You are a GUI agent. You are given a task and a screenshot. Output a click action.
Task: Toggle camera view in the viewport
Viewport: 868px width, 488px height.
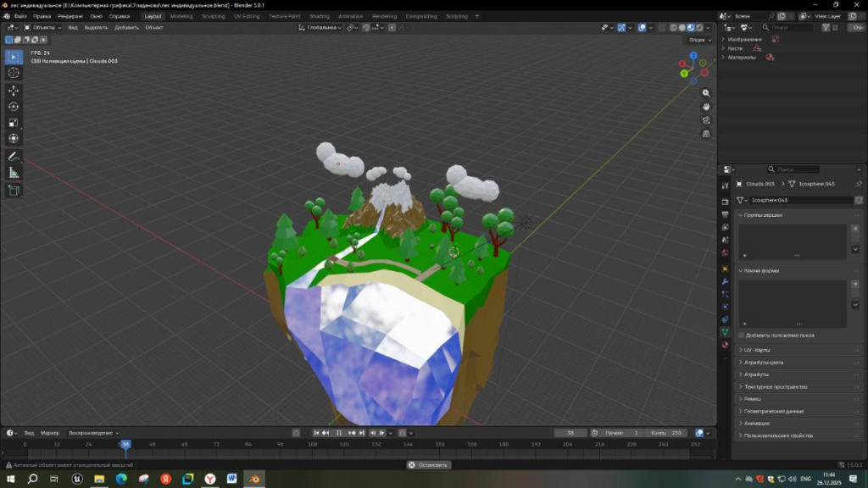(706, 120)
